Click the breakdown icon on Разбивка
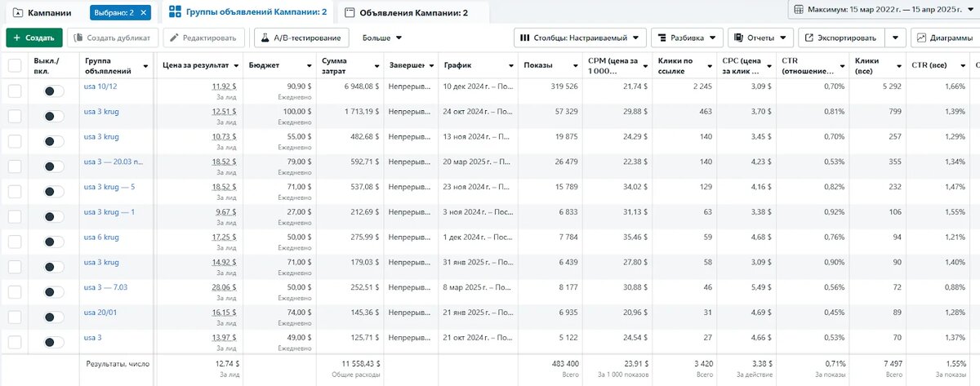Screen dimensions: 980x386 661,38
